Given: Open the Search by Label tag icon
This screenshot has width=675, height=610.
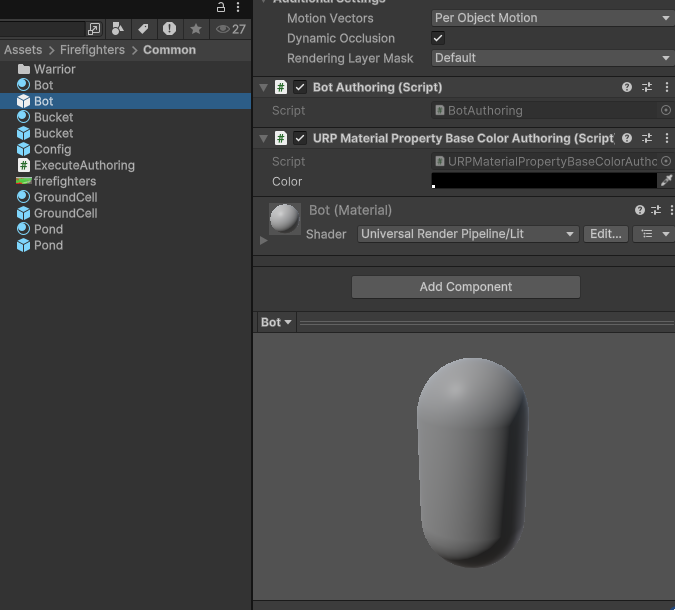Looking at the screenshot, I should coord(143,29).
